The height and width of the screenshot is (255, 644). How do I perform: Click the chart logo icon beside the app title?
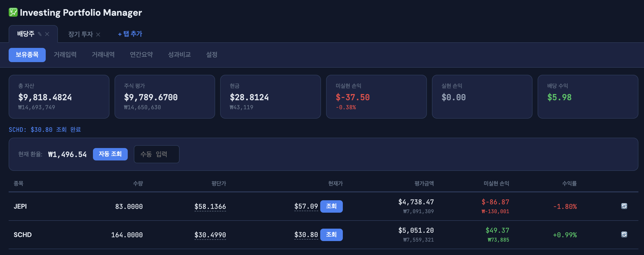(x=13, y=12)
